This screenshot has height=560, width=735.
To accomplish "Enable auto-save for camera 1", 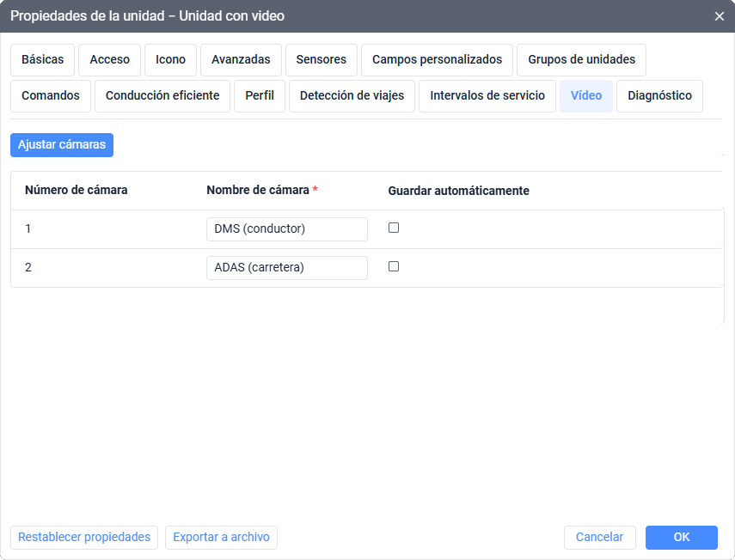I will coord(394,228).
